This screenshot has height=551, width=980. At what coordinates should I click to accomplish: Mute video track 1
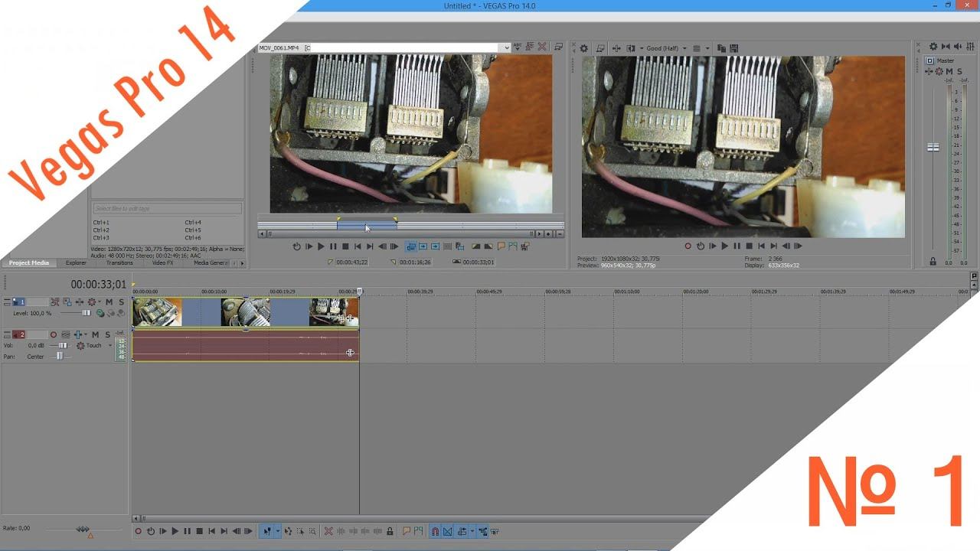click(x=109, y=302)
